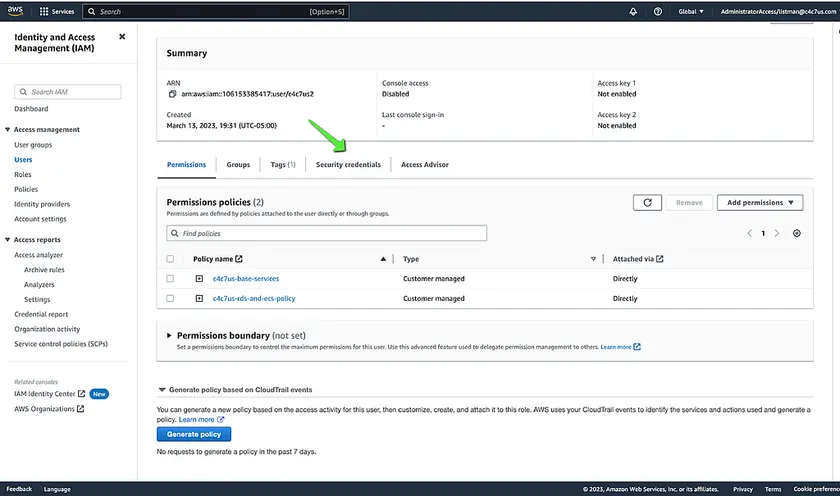Expand c4c7us-rds-and-ecs-policy details
This screenshot has width=840, height=496.
[x=199, y=298]
